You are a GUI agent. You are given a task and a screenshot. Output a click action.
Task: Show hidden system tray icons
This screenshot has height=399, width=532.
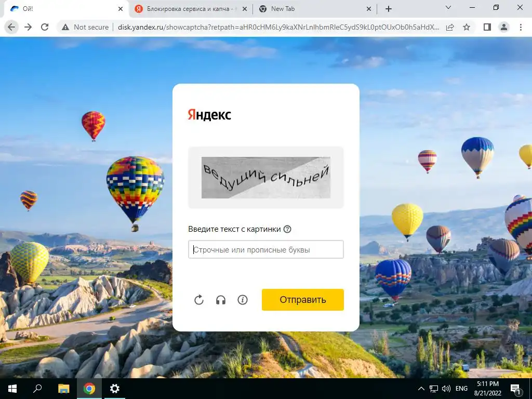(421, 389)
